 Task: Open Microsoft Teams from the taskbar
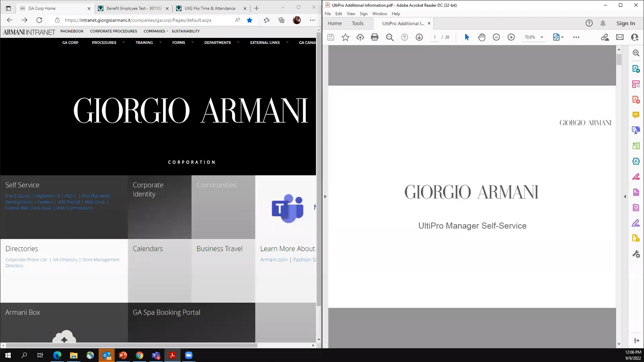[x=156, y=355]
